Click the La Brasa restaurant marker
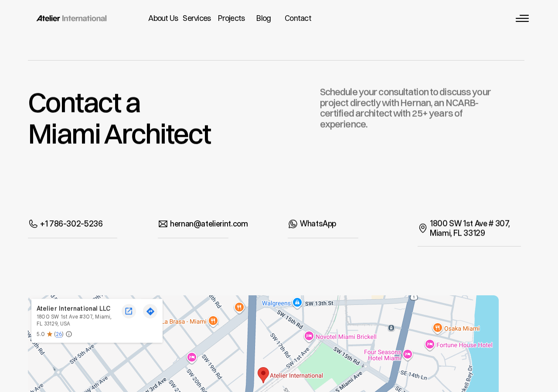The height and width of the screenshot is (392, 558). 213,321
